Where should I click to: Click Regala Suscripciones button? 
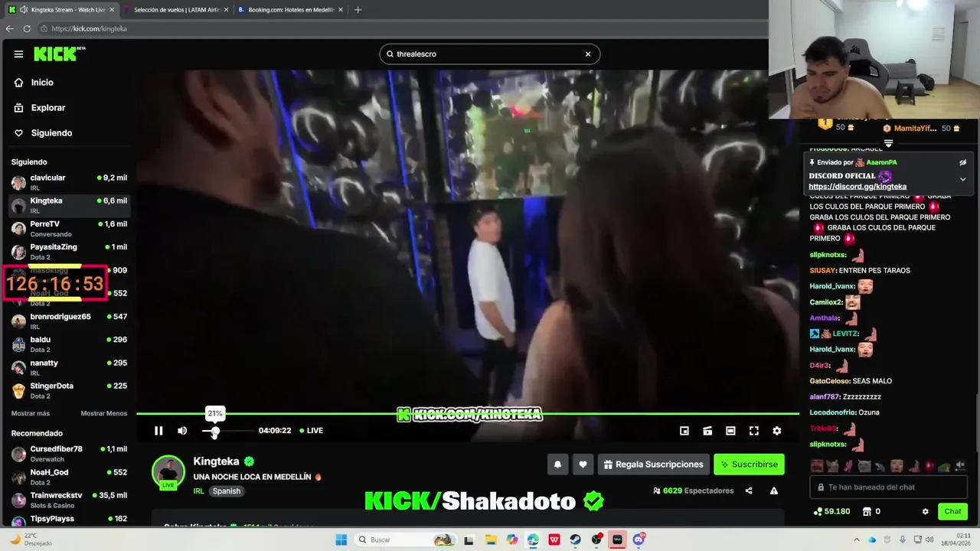[x=653, y=465]
